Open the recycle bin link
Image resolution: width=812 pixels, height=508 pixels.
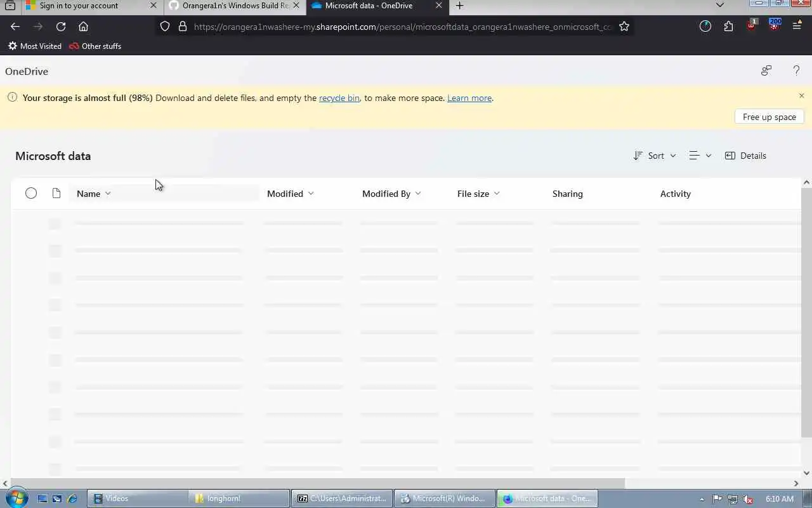[339, 98]
